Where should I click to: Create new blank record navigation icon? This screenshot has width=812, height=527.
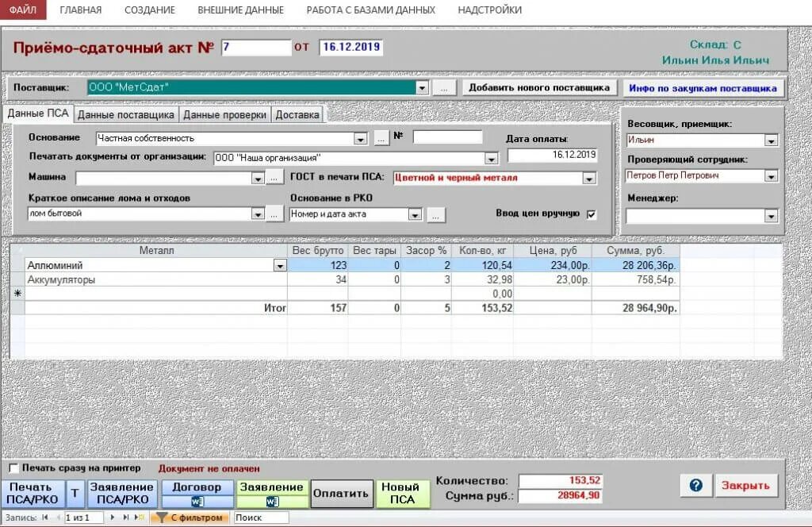pos(140,517)
